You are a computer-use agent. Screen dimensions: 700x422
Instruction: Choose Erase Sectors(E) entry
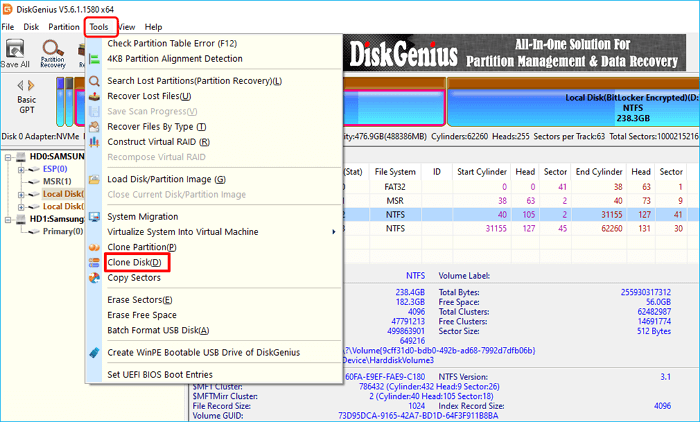coord(139,300)
